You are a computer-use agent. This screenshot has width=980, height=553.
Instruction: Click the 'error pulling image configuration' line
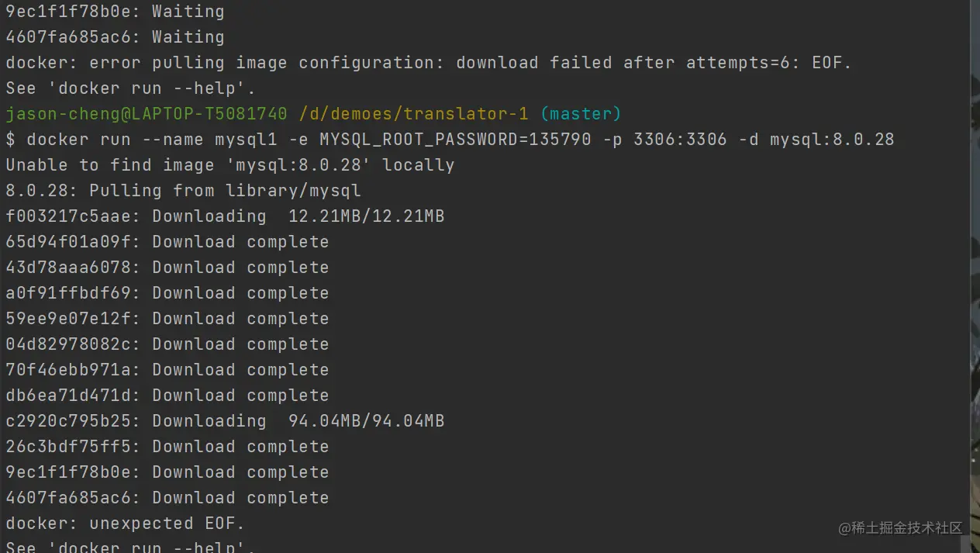pos(428,63)
